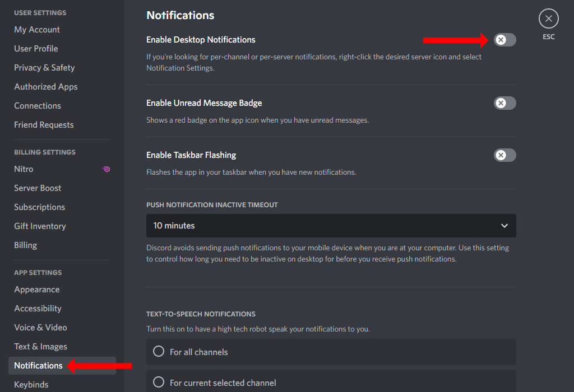
Task: Open Privacy & Safety settings
Action: pyautogui.click(x=44, y=67)
